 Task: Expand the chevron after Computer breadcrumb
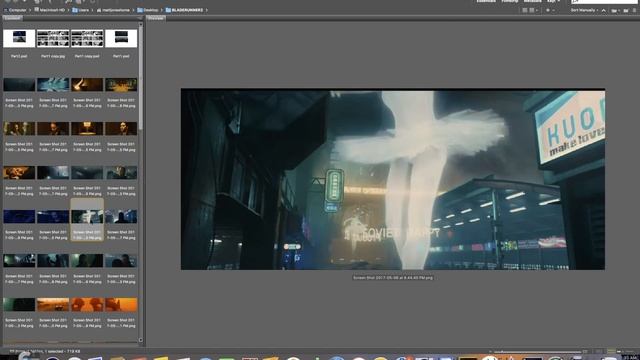(30, 10)
